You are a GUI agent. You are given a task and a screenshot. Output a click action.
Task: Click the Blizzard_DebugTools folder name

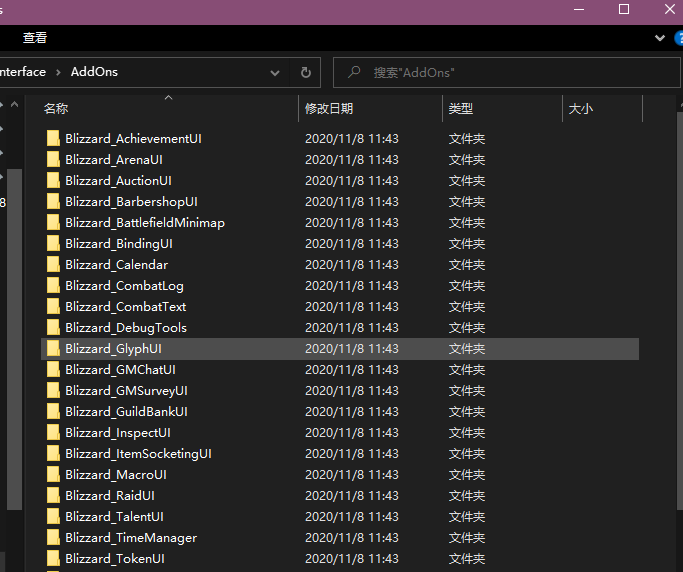(x=126, y=328)
